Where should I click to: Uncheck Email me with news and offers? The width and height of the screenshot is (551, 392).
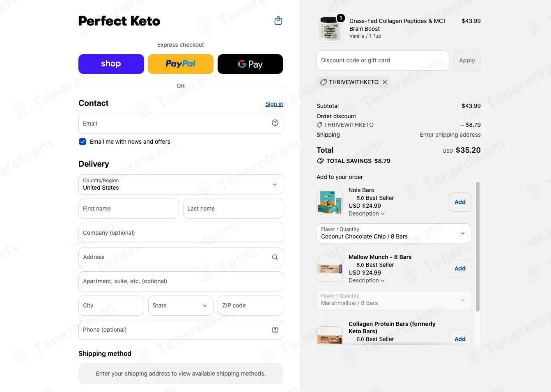[x=83, y=142]
